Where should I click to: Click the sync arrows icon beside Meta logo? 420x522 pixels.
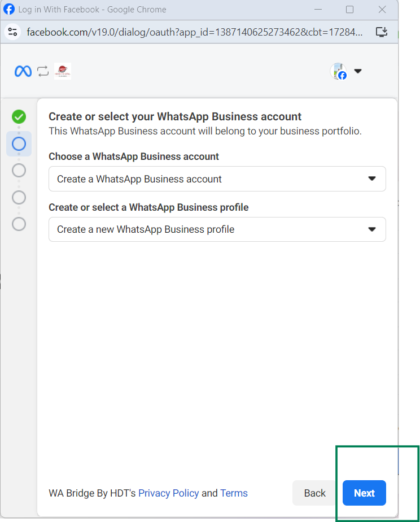tap(43, 71)
